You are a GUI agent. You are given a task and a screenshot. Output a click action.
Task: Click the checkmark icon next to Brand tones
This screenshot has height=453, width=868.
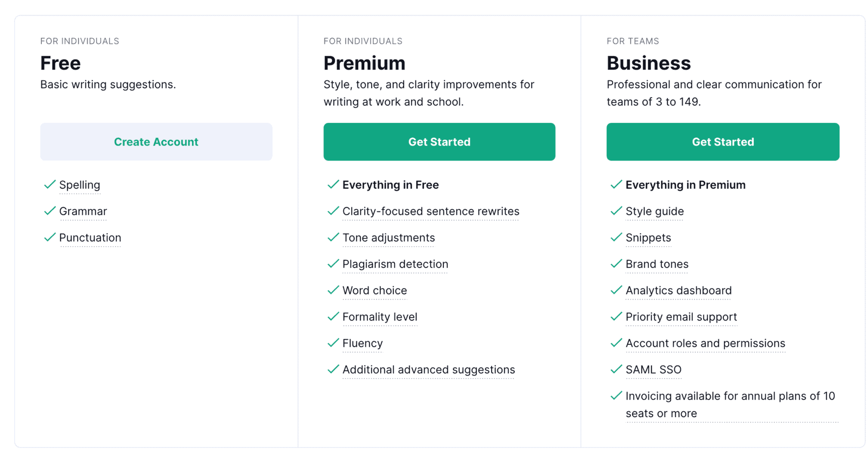coord(616,264)
